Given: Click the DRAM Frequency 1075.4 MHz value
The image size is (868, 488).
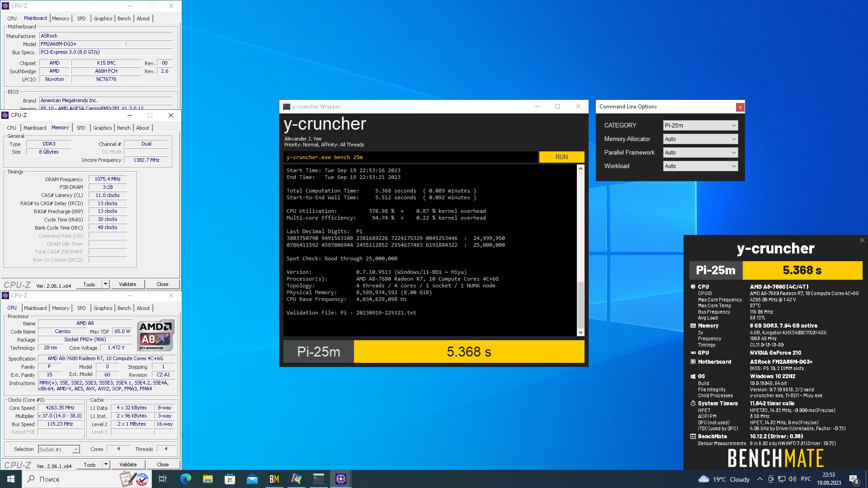Looking at the screenshot, I should [x=108, y=179].
